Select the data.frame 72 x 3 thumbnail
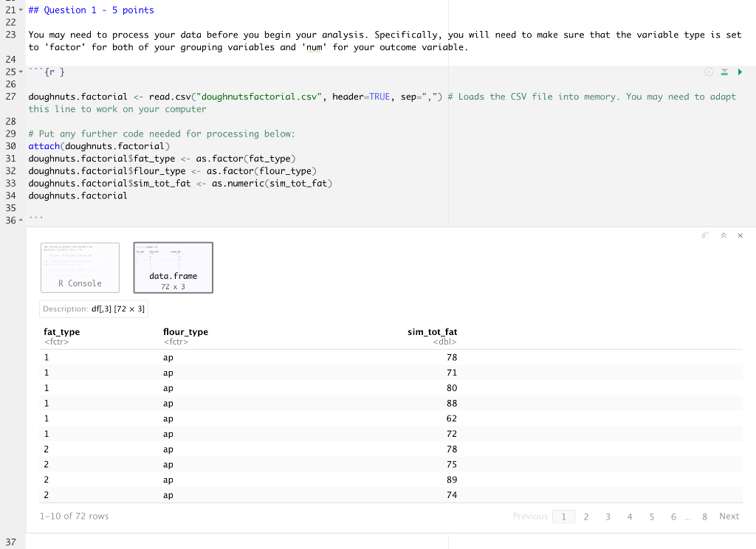 pyautogui.click(x=173, y=268)
